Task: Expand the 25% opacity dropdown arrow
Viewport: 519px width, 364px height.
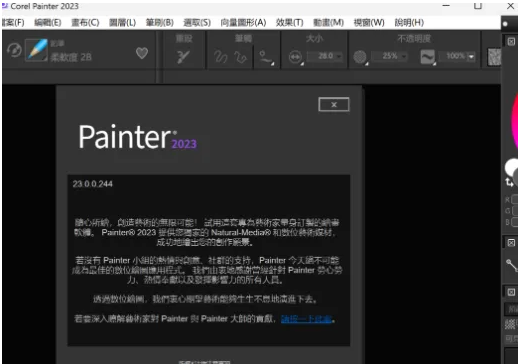Action: (x=404, y=57)
